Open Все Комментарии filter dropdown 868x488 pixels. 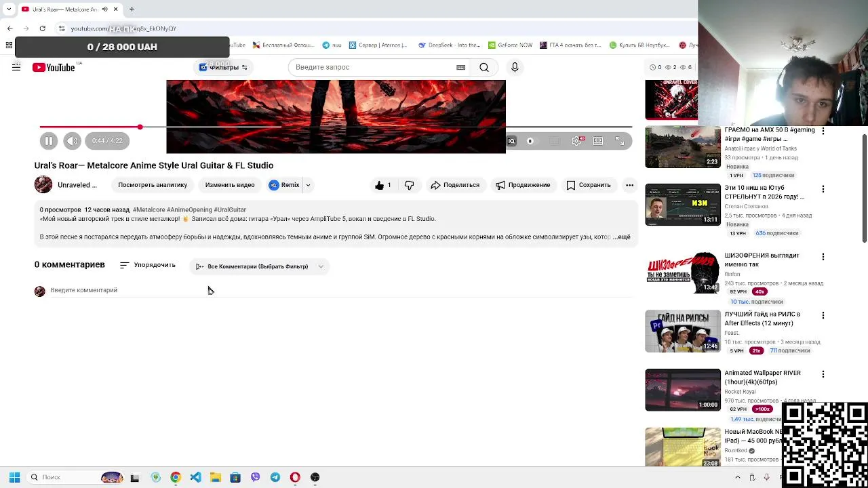click(259, 266)
